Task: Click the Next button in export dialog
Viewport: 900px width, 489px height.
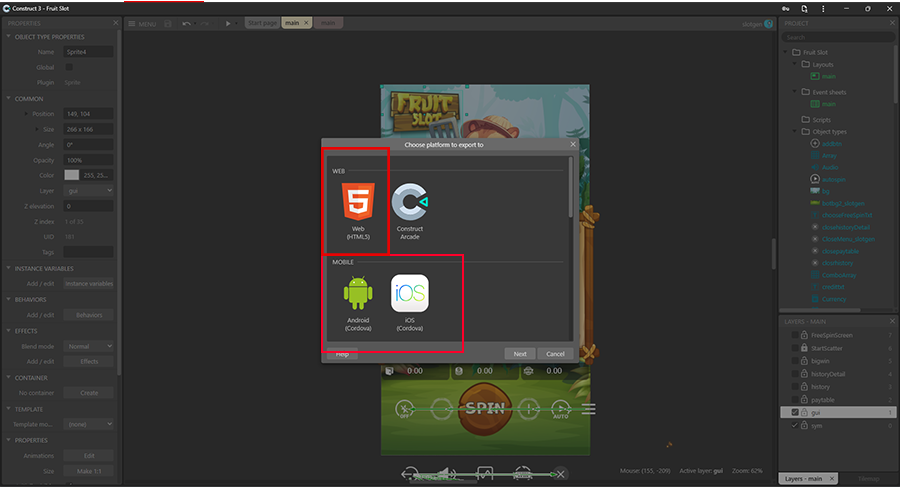Action: [x=520, y=354]
